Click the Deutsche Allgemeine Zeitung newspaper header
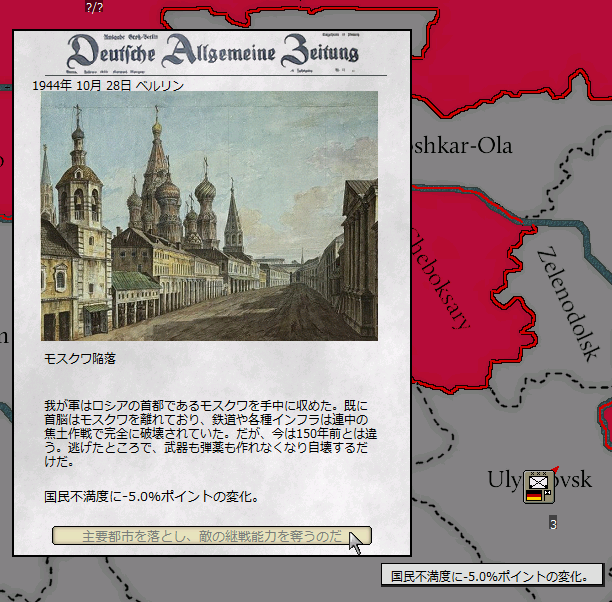Viewport: 612px width, 602px height. (x=213, y=53)
